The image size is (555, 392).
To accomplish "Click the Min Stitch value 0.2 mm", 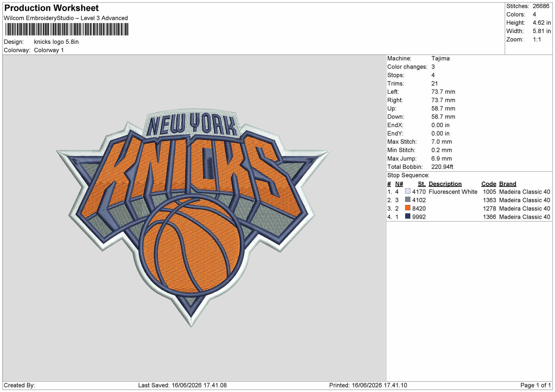I will pos(441,150).
